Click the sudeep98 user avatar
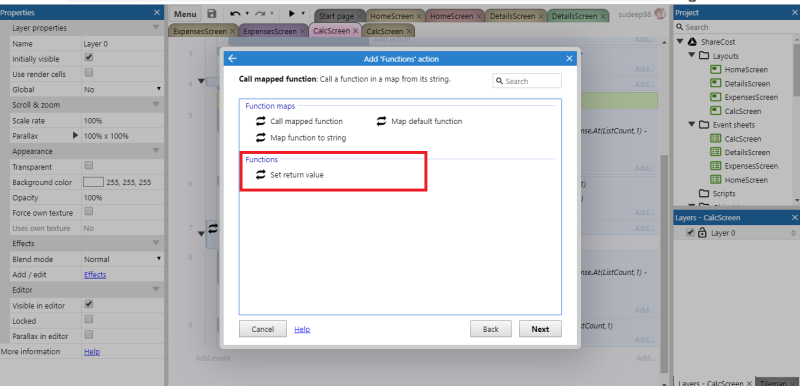The width and height of the screenshot is (800, 386). [x=660, y=14]
